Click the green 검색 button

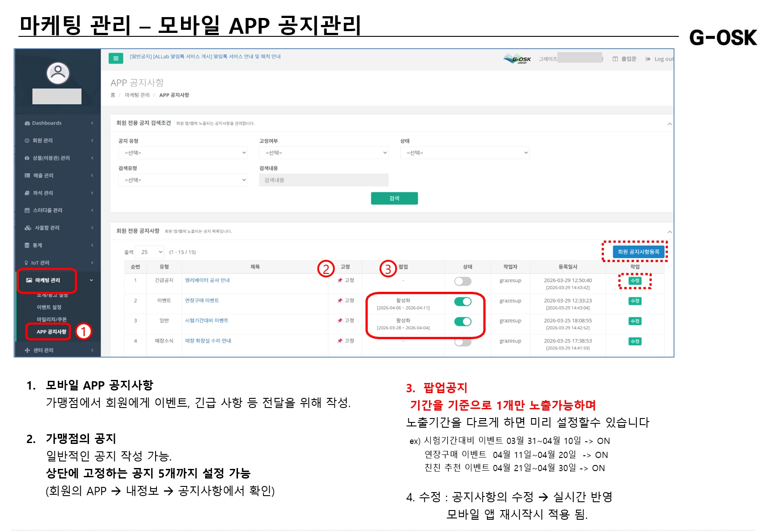coord(394,199)
